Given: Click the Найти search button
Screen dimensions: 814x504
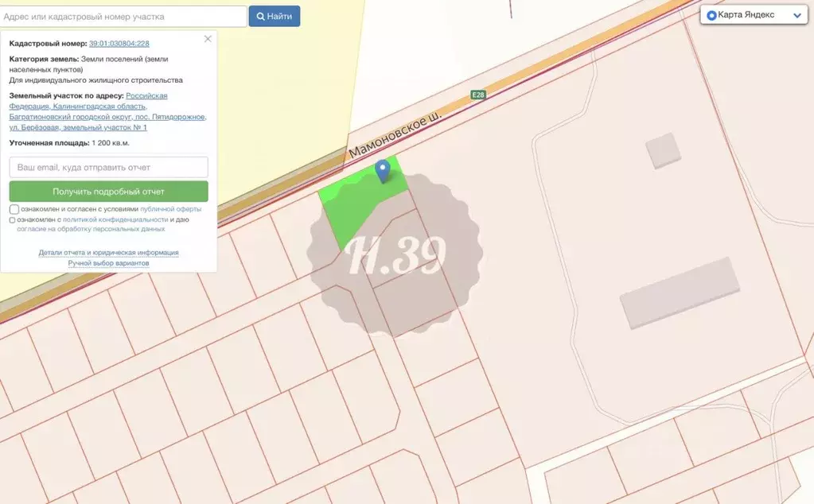Looking at the screenshot, I should [x=274, y=16].
